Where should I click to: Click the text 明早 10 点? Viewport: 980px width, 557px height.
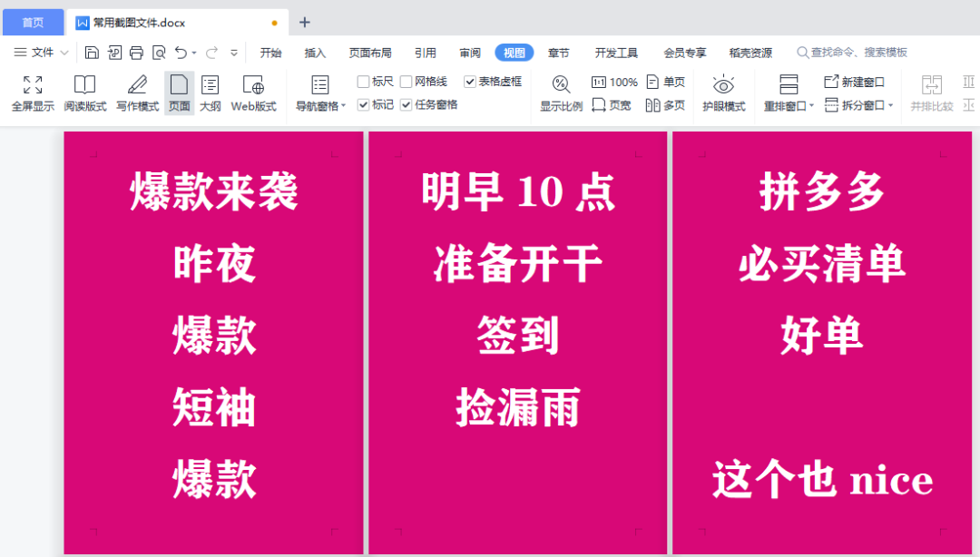(518, 191)
